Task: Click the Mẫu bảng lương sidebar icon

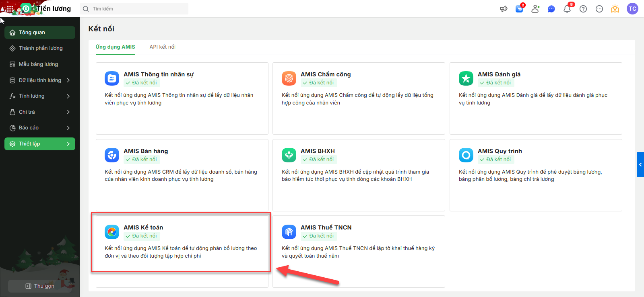Action: [12, 64]
